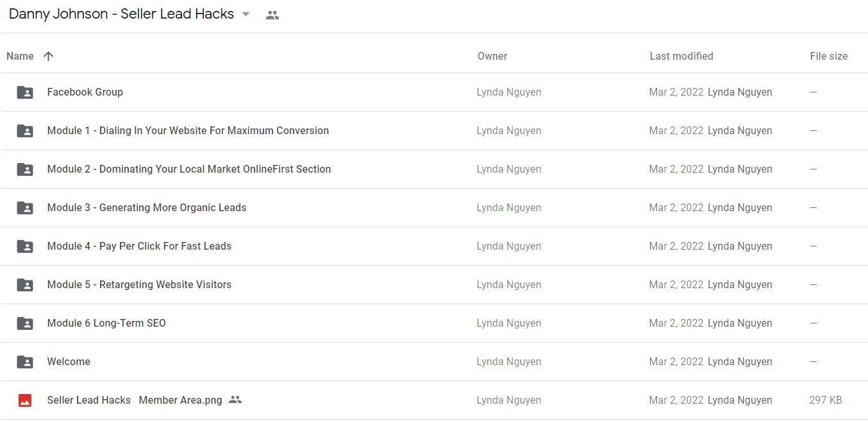
Task: Click the Module 2 shared folder icon
Action: [x=25, y=169]
